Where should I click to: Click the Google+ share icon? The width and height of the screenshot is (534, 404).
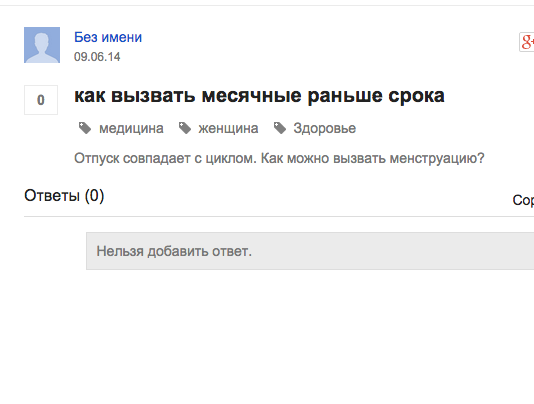pos(527,42)
